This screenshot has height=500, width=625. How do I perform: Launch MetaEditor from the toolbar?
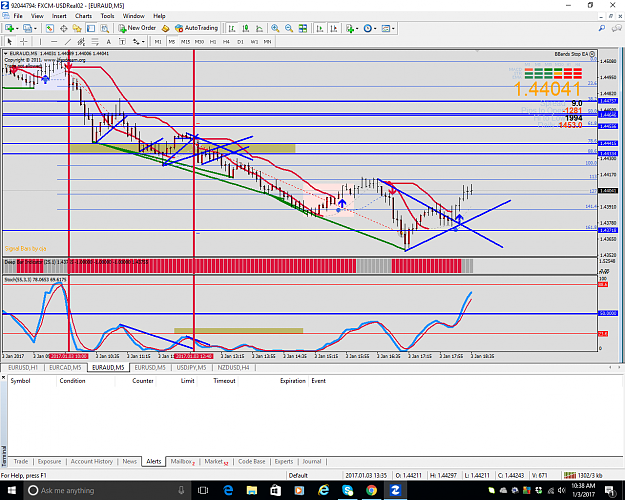(165, 28)
